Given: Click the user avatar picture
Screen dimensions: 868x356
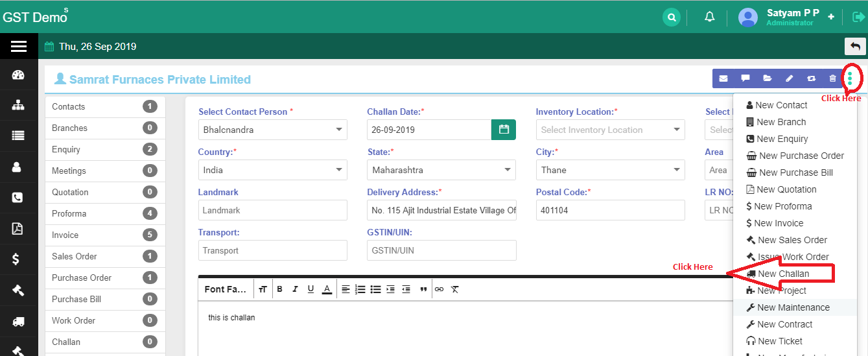Looking at the screenshot, I should [x=748, y=18].
